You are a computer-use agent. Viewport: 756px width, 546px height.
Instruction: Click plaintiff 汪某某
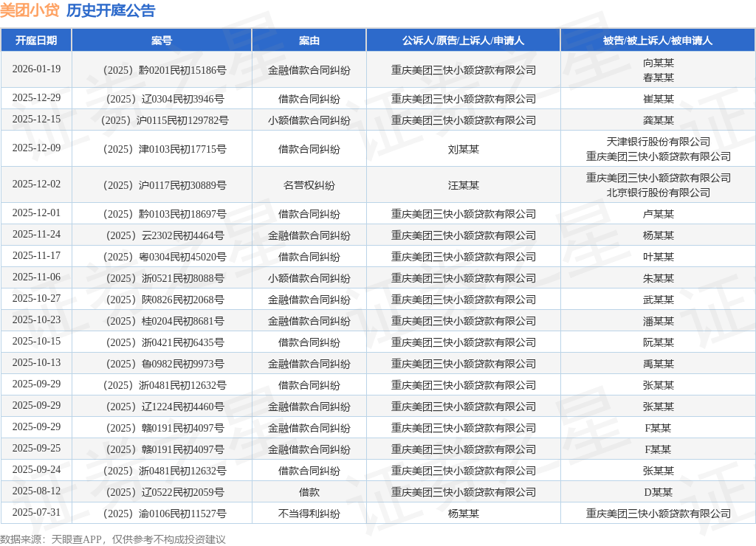coord(464,185)
